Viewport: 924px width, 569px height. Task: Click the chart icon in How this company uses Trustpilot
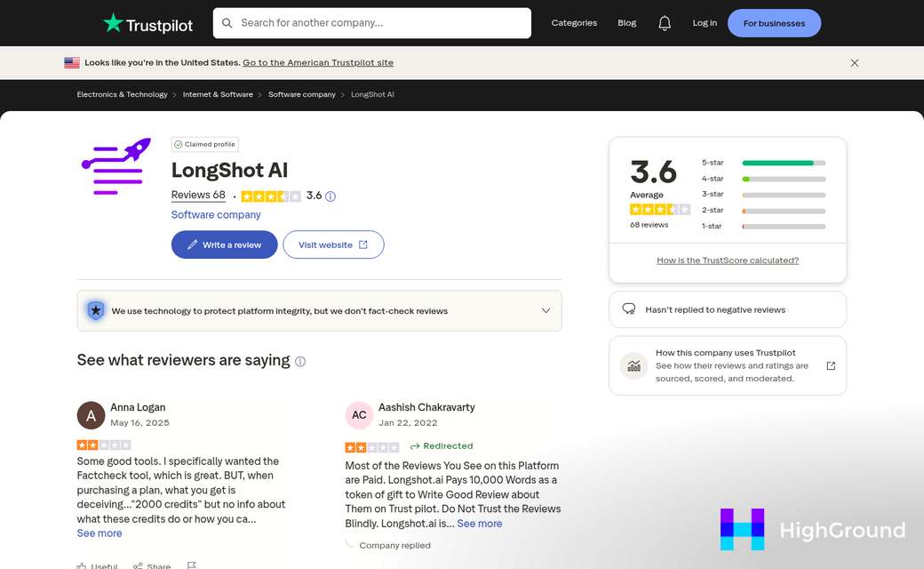(x=634, y=365)
